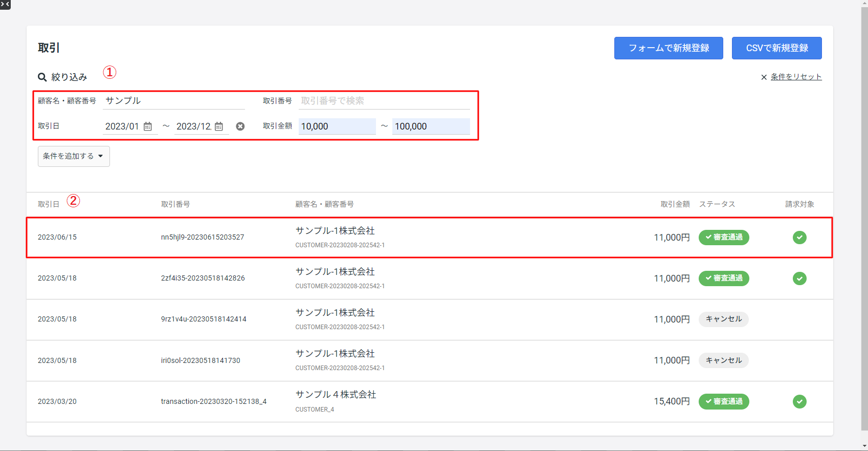Click フォームで新規登録 button

pos(669,48)
